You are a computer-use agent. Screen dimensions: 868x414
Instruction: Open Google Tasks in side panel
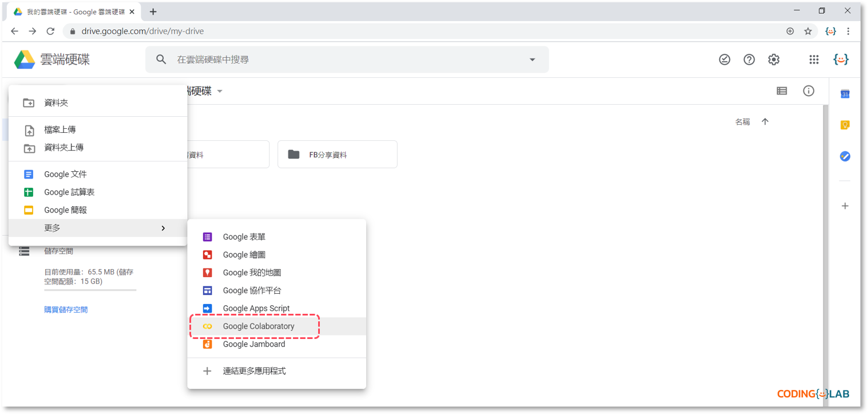click(x=845, y=156)
